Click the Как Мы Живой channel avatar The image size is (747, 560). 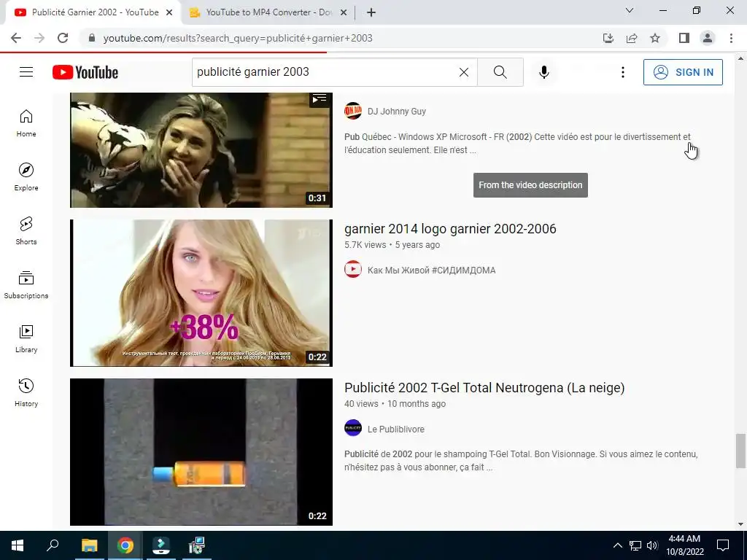[x=353, y=269]
